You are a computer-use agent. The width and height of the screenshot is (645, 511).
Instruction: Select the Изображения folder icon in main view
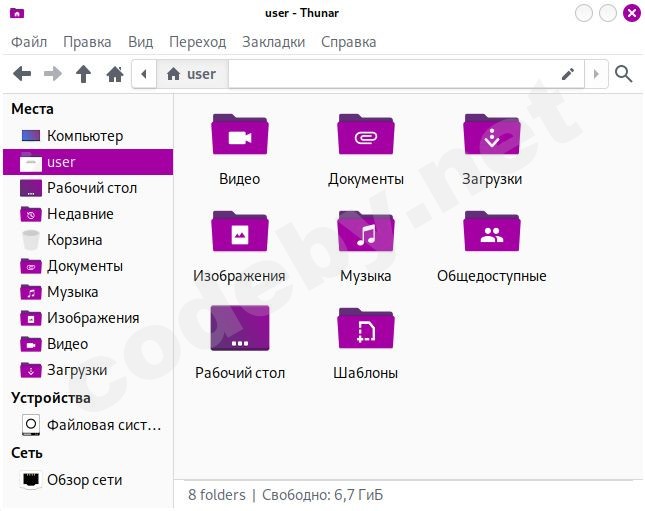tap(240, 231)
